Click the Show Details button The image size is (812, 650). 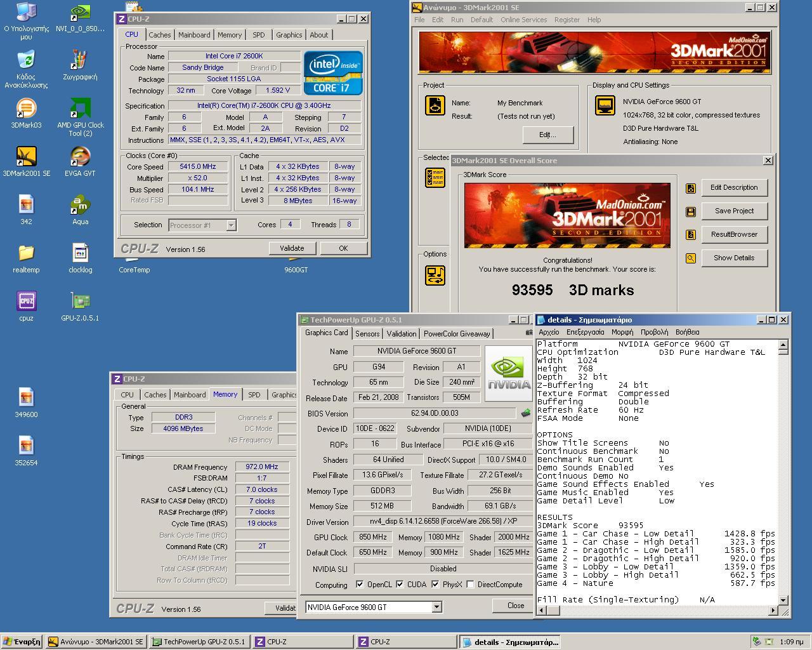pyautogui.click(x=734, y=258)
